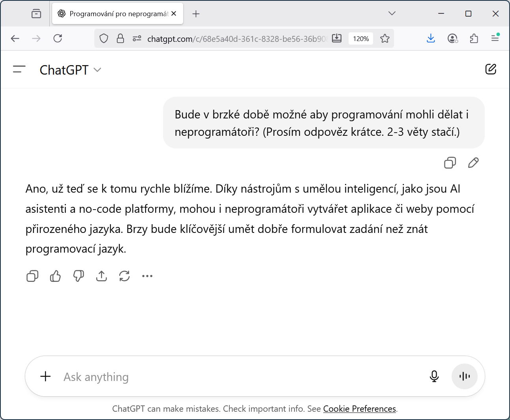Image resolution: width=510 pixels, height=420 pixels.
Task: Toggle the ChatGPT sidebar open
Action: click(19, 69)
